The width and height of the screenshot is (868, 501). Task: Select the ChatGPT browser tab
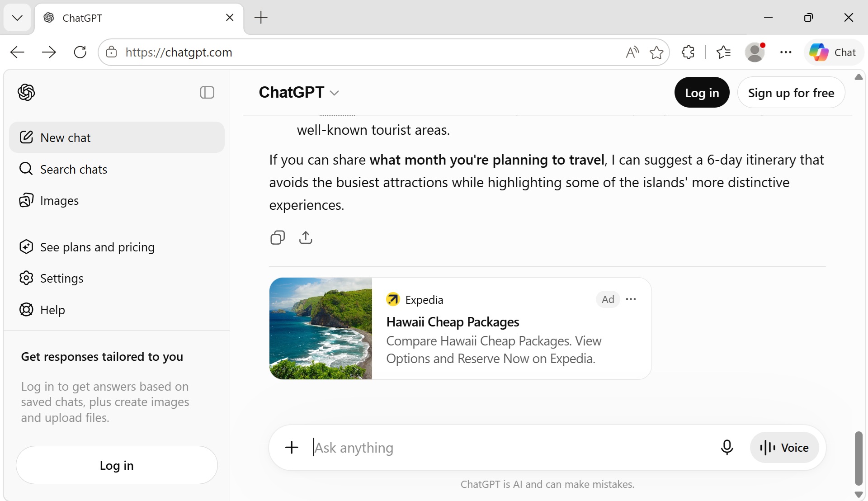pos(139,18)
